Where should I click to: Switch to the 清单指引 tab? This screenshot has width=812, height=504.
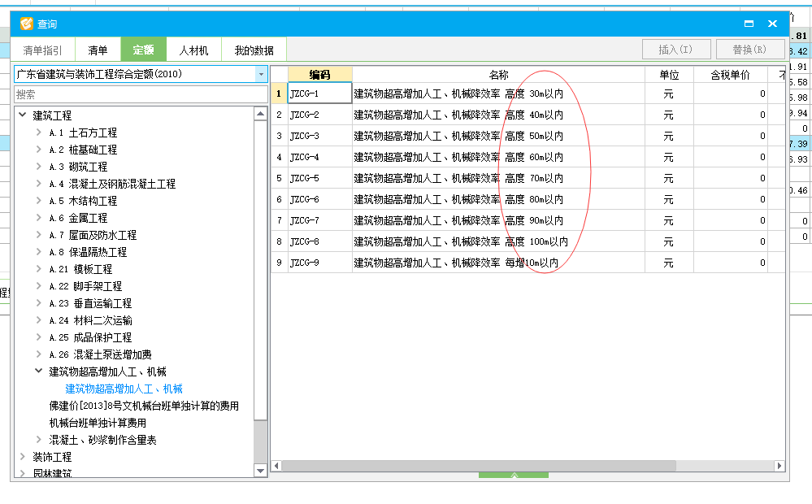[42, 50]
